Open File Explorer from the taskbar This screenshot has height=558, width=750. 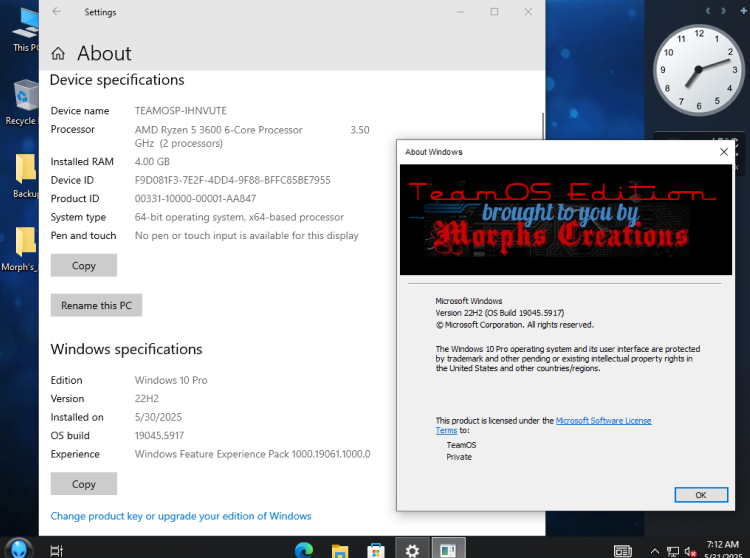click(340, 551)
